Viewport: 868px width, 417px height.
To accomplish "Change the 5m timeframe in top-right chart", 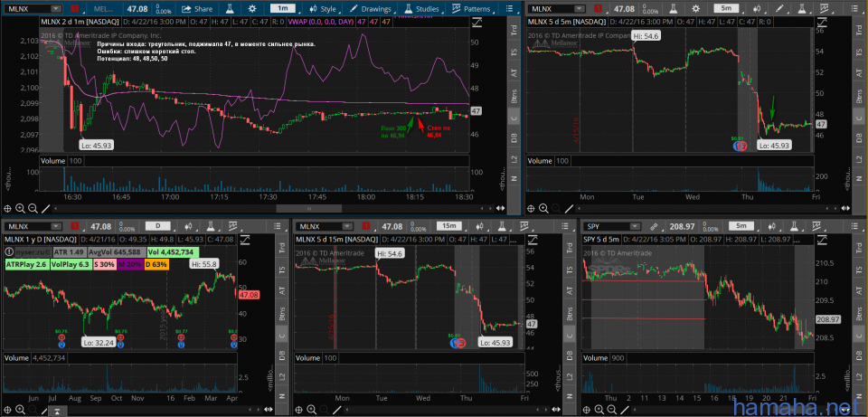I will [x=726, y=9].
